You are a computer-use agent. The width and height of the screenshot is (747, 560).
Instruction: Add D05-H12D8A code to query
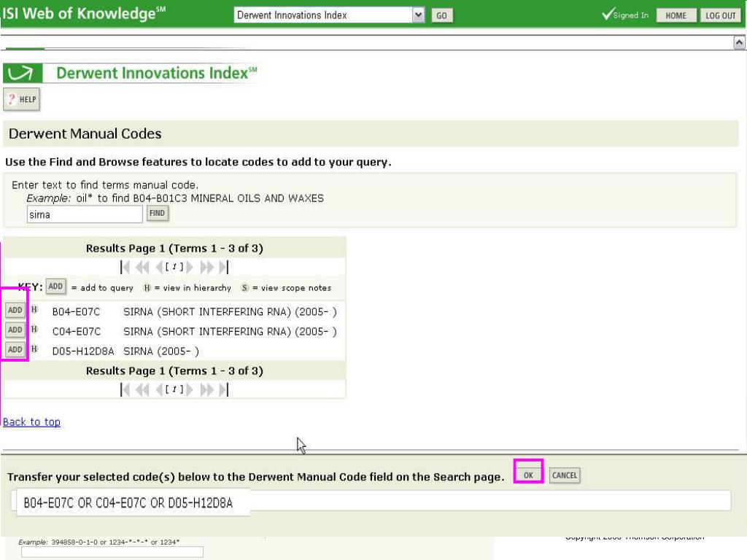(15, 349)
